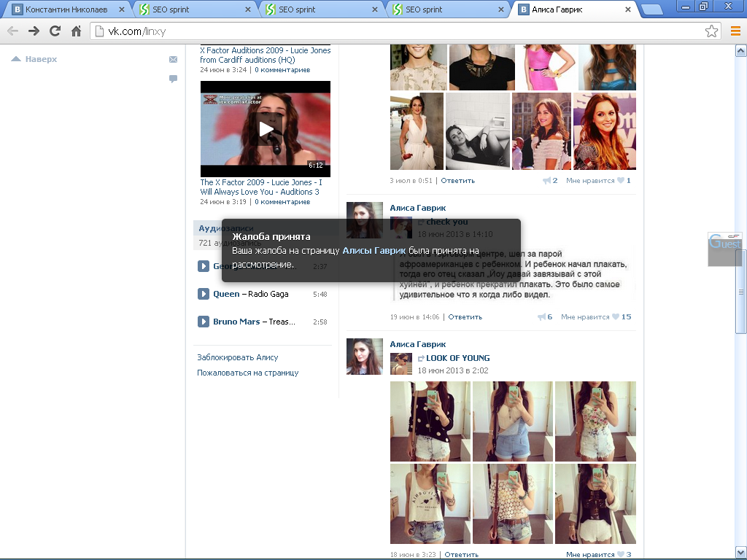
Task: Like the 18 июн post heart icon
Action: [620, 554]
